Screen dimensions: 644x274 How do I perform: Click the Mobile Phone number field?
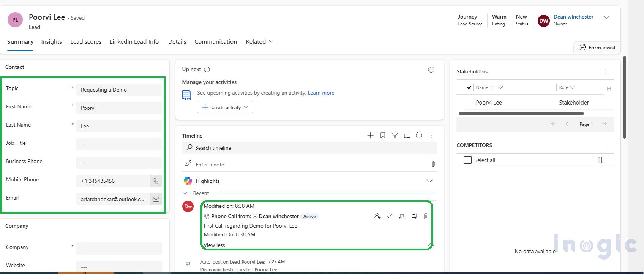click(113, 181)
